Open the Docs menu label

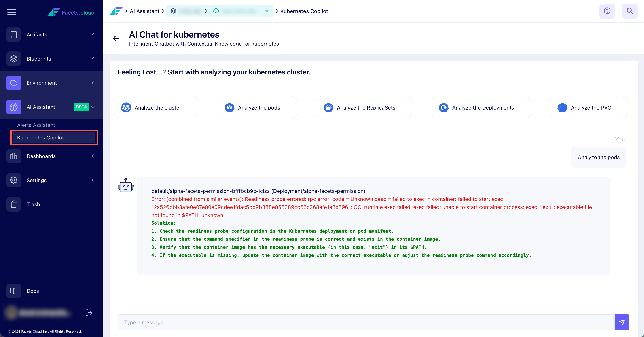point(33,291)
